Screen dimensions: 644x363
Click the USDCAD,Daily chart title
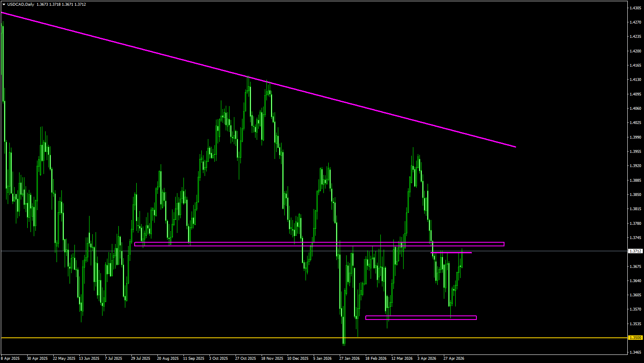pyautogui.click(x=21, y=4)
